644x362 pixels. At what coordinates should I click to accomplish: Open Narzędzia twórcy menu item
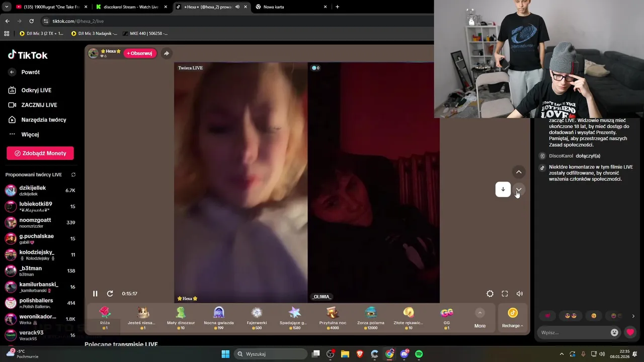(37, 120)
